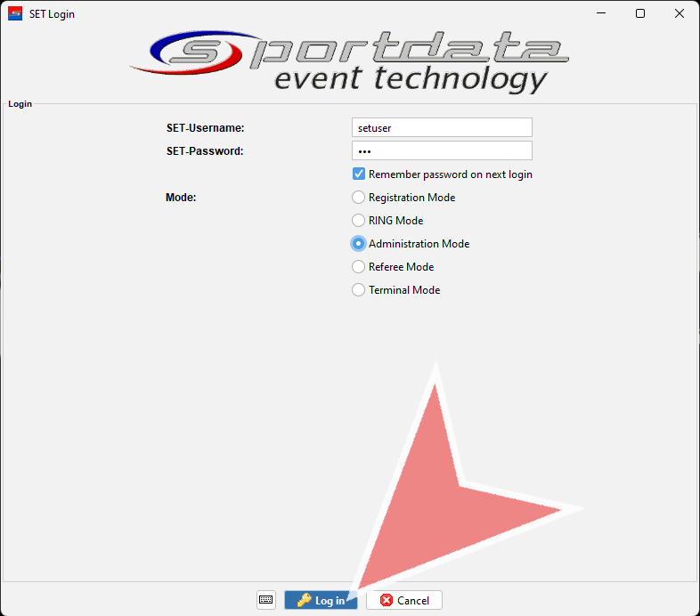Maximize the SET Login window
The width and height of the screenshot is (700, 616).
639,14
